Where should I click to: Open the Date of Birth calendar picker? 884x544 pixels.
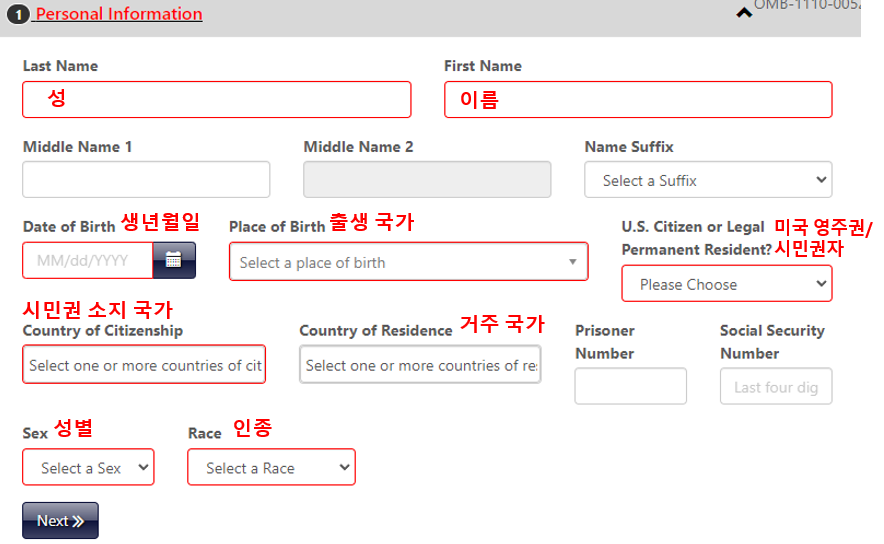pyautogui.click(x=174, y=260)
